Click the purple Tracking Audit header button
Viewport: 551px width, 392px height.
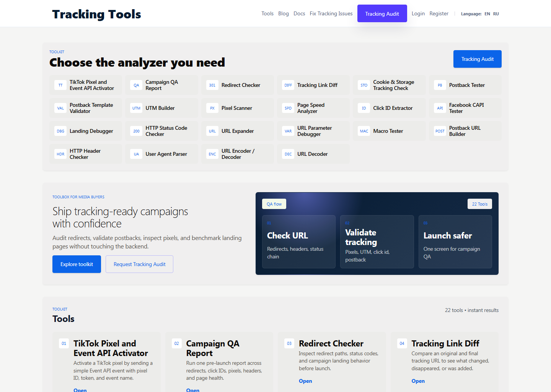382,13
